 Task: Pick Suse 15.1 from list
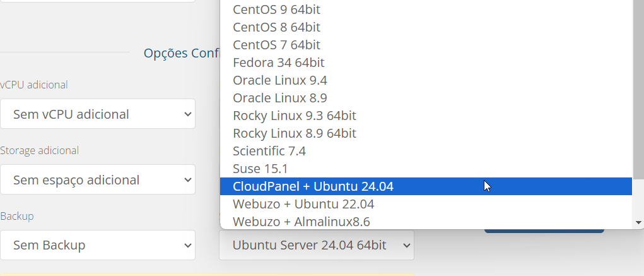(426, 169)
